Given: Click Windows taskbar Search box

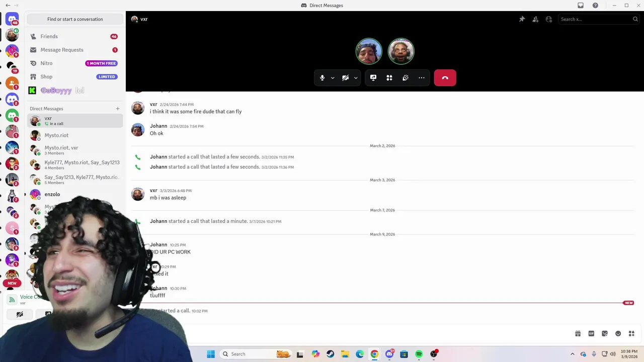Looking at the screenshot, I should click(x=256, y=354).
